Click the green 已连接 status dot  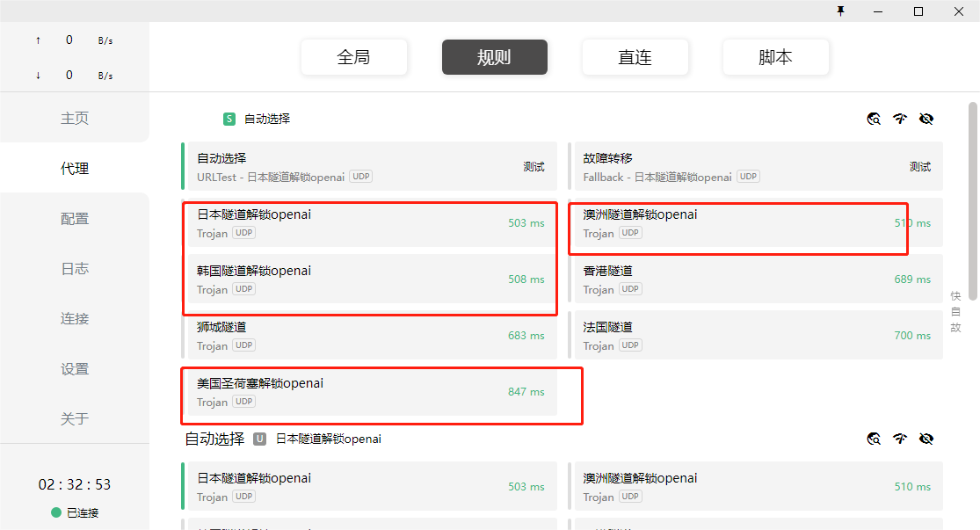[x=56, y=512]
